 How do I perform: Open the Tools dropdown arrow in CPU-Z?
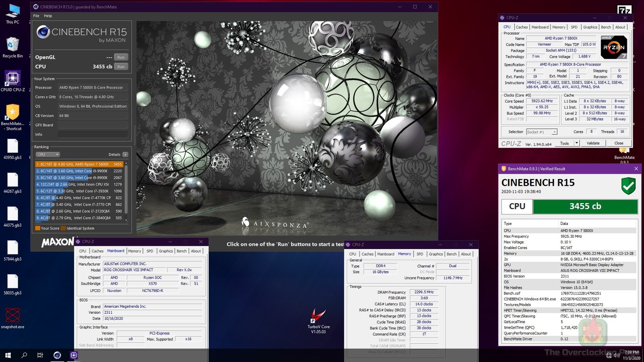coord(576,143)
